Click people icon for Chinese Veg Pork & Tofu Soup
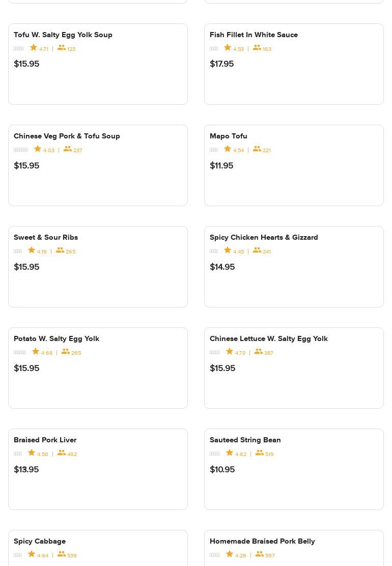392x566 pixels. coord(68,149)
